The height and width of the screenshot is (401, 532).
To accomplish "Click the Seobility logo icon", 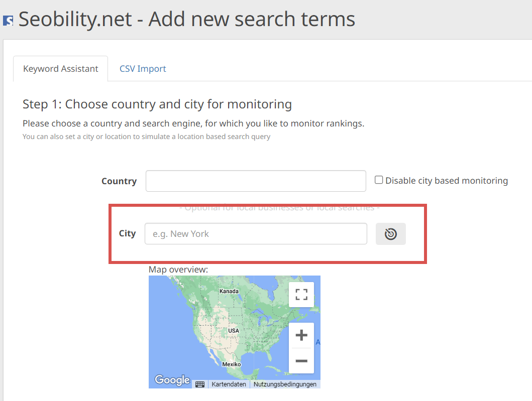I will 8,21.
